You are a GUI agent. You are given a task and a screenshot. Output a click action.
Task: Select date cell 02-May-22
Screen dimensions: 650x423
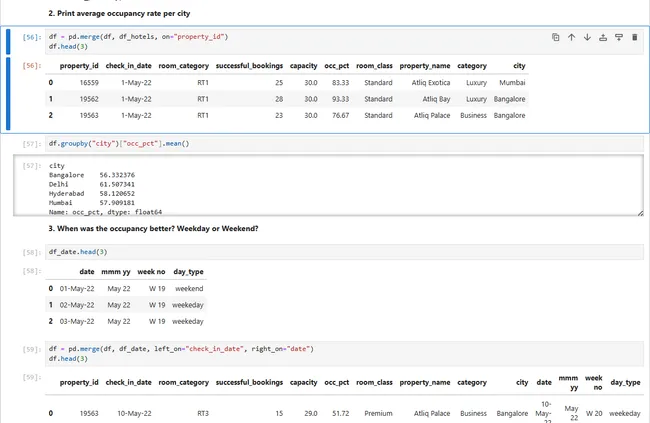click(77, 305)
